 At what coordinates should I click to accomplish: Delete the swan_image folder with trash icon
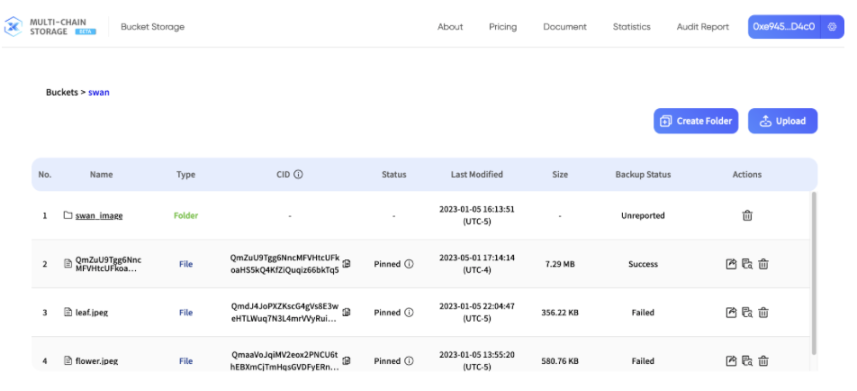click(x=747, y=215)
